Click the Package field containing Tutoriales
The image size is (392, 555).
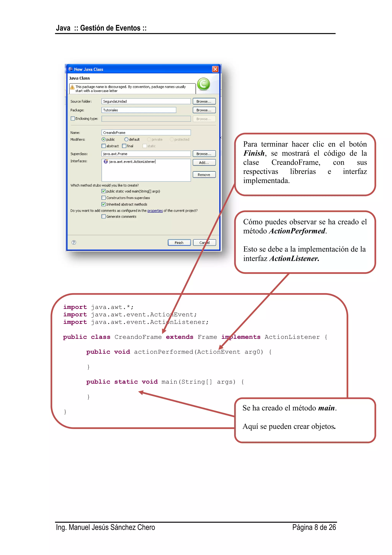pyautogui.click(x=139, y=110)
